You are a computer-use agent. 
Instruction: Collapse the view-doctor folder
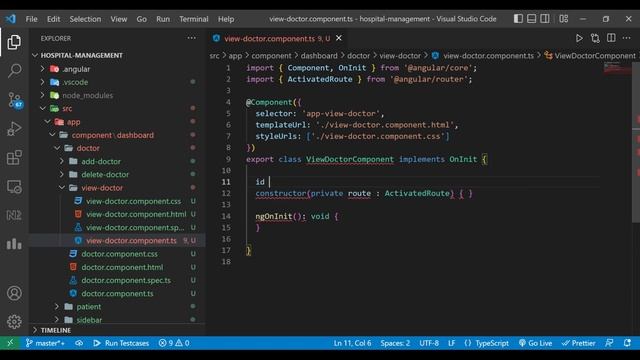pos(62,188)
